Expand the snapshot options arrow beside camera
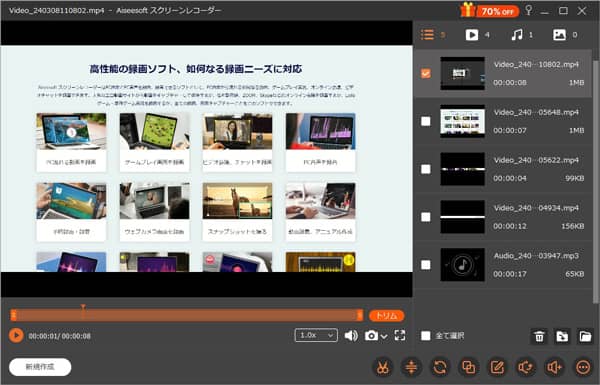The width and height of the screenshot is (600, 385). click(x=384, y=336)
